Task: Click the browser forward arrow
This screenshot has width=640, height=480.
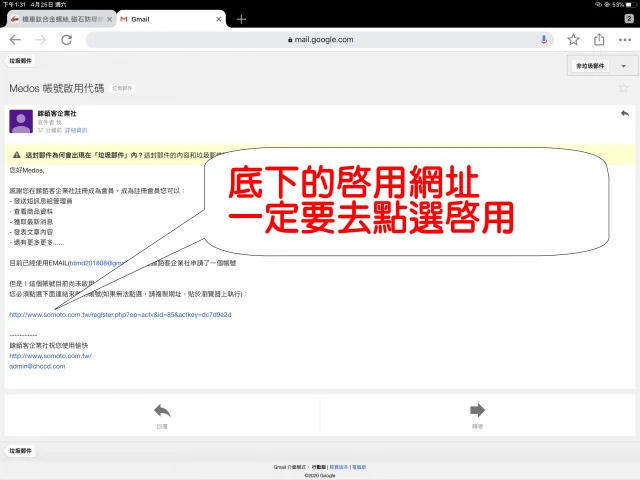Action: tap(40, 40)
